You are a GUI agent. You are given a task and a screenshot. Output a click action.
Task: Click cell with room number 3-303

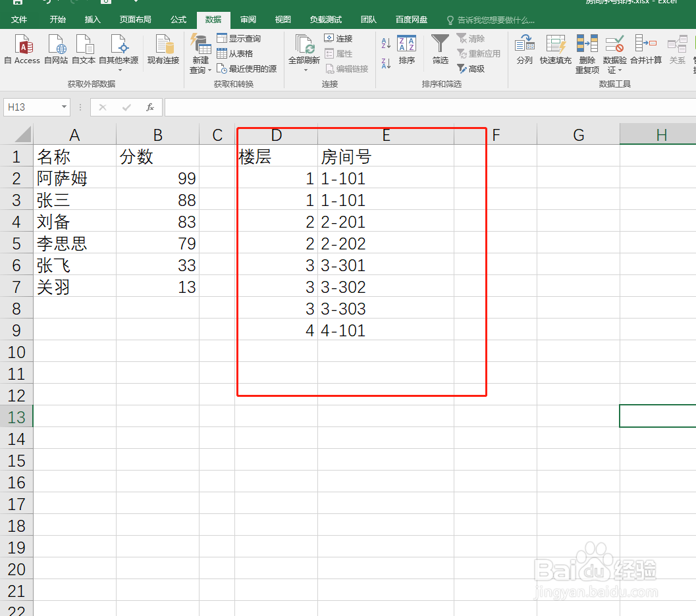point(386,309)
